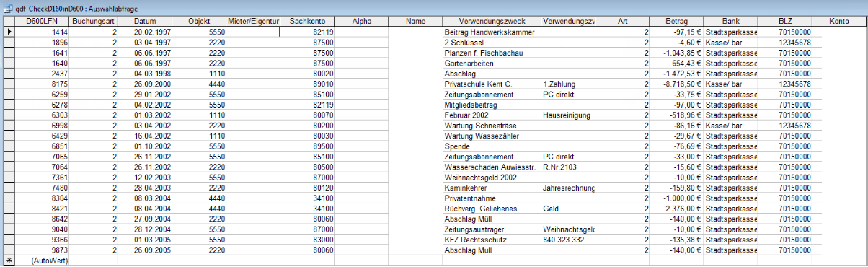The width and height of the screenshot is (868, 267).
Task: Click the cell Privatschule Kent C.
Action: 491,84
